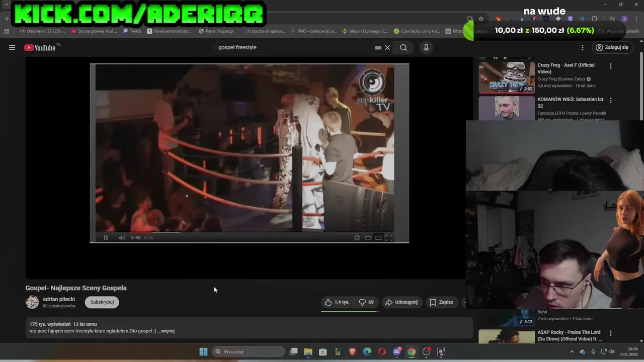Open 'Panel administrator...' bookmark
The image size is (644, 362).
click(170, 31)
